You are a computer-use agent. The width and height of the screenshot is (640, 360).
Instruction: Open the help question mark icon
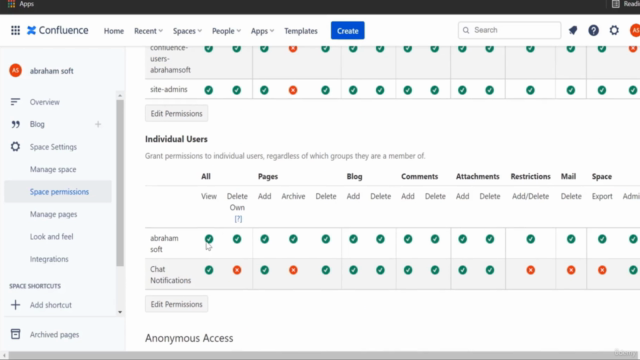coord(593,30)
